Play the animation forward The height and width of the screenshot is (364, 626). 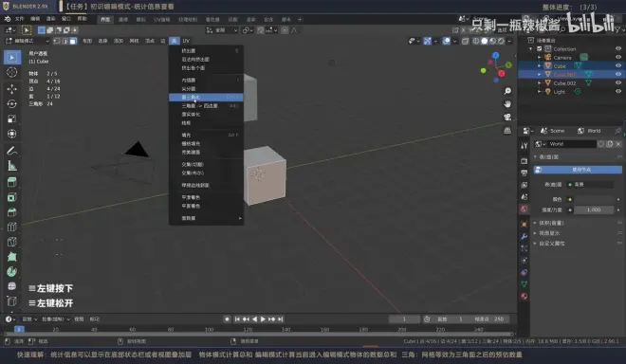click(x=263, y=318)
